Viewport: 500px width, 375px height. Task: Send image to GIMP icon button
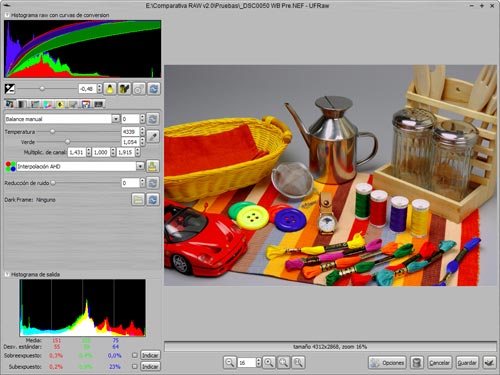coord(489,362)
